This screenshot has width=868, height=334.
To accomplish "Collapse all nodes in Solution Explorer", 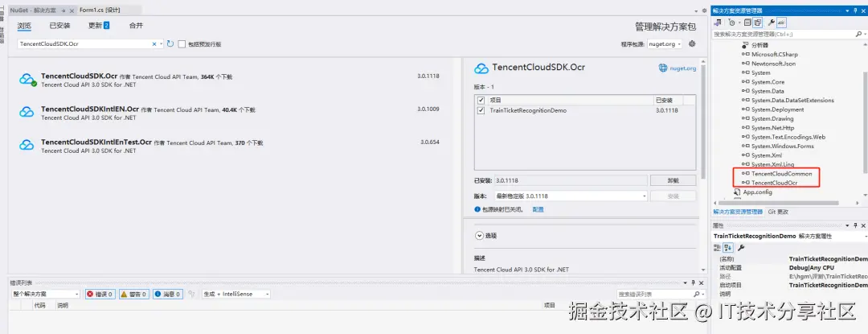I will point(747,23).
